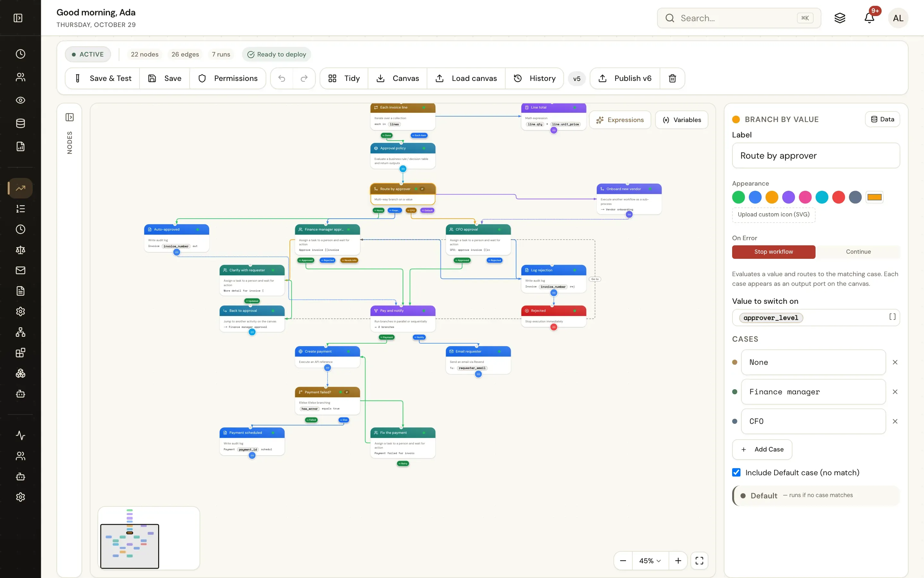Open the AL user avatar menu
Viewport: 924px width, 578px height.
pos(898,18)
